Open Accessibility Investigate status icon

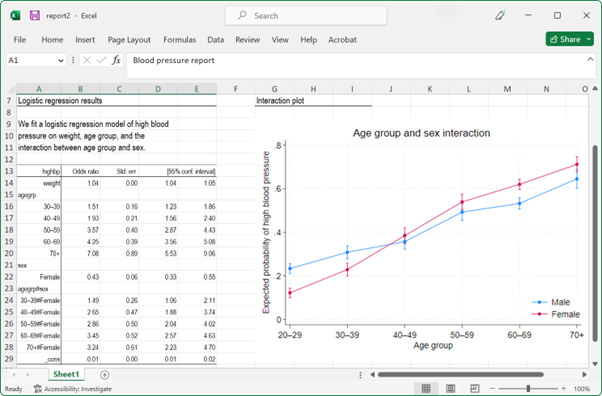click(x=38, y=389)
